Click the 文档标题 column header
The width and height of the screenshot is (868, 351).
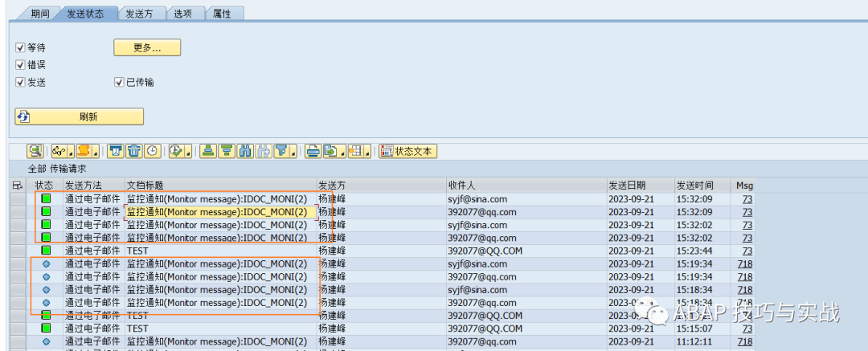coord(221,186)
